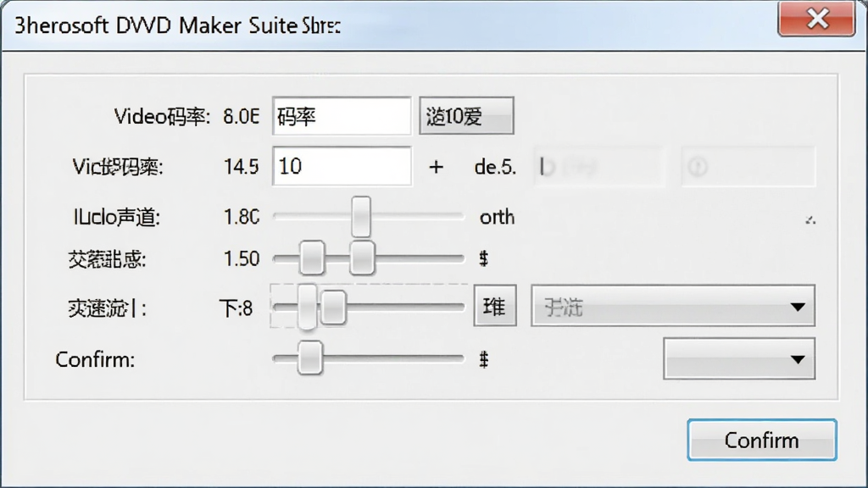Click the input field containing 10

point(342,166)
